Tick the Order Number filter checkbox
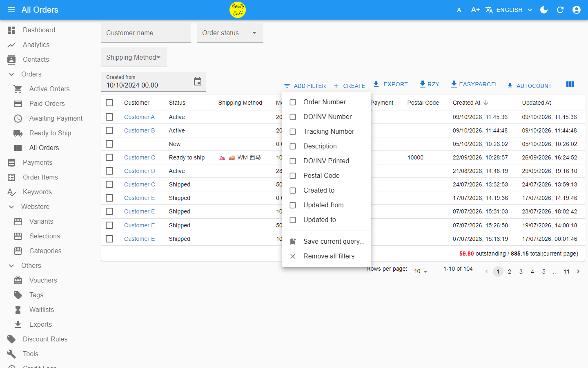 (293, 102)
